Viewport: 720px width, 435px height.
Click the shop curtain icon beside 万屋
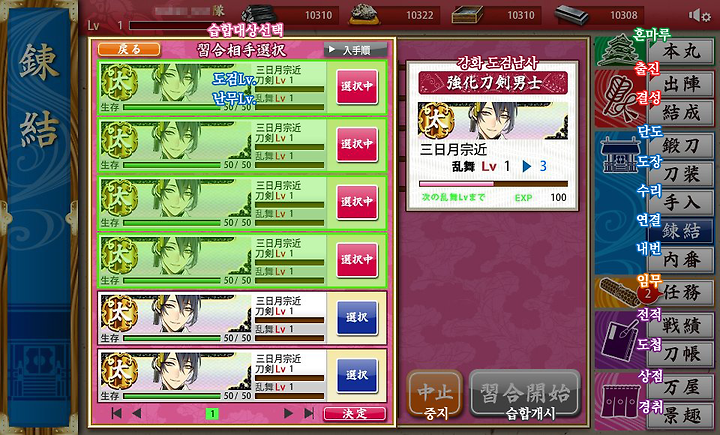pyautogui.click(x=620, y=402)
